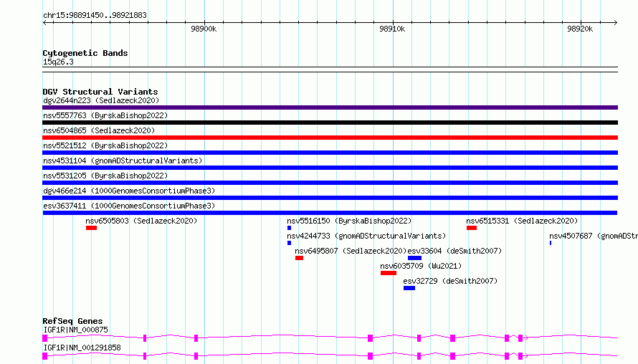The width and height of the screenshot is (638, 364).
Task: Click the nsv6035709 (Wu2021) label
Action: 421,266
